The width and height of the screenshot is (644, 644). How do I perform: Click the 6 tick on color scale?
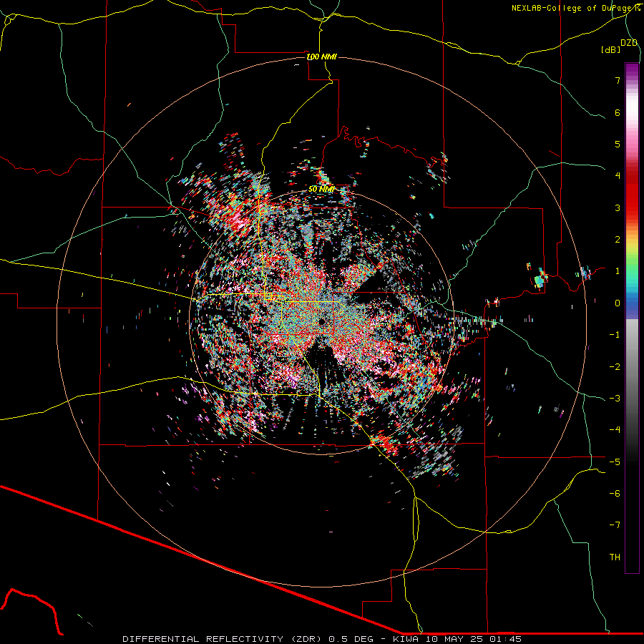coord(618,112)
